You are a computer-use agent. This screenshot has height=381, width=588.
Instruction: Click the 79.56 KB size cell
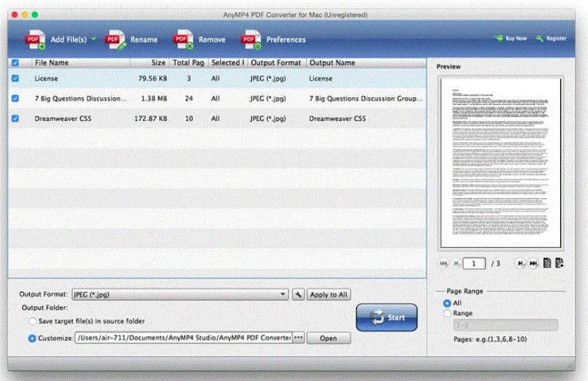point(152,79)
